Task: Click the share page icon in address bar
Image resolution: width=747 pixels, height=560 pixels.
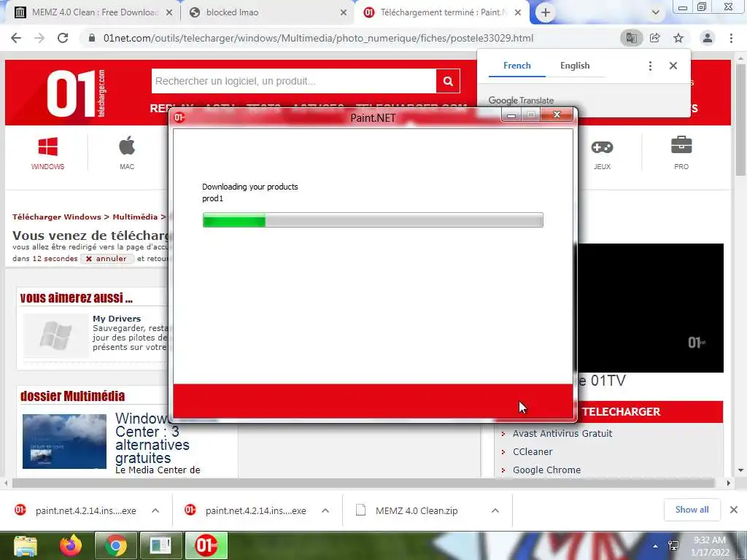Action: (x=655, y=38)
